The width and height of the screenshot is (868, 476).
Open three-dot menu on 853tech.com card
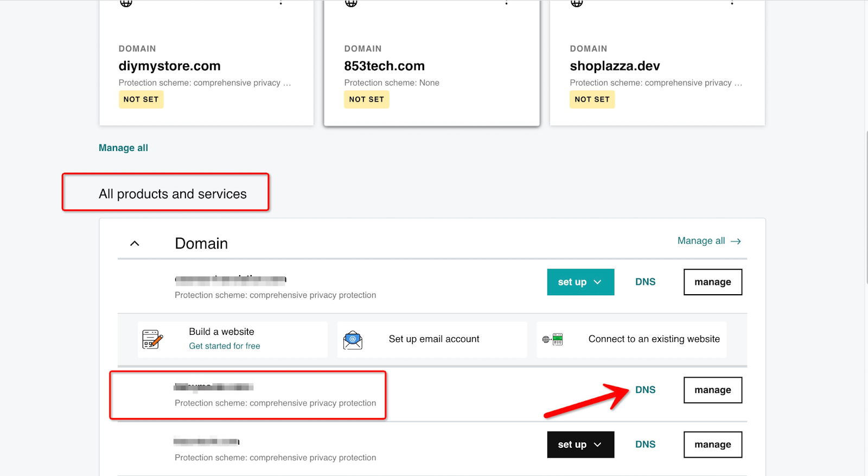[x=506, y=3]
